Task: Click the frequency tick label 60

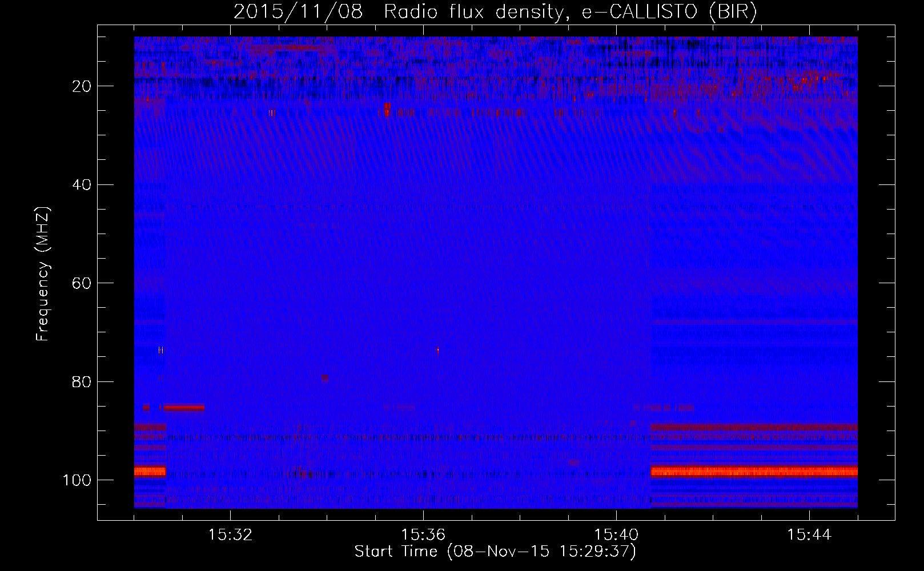Action: coord(82,283)
